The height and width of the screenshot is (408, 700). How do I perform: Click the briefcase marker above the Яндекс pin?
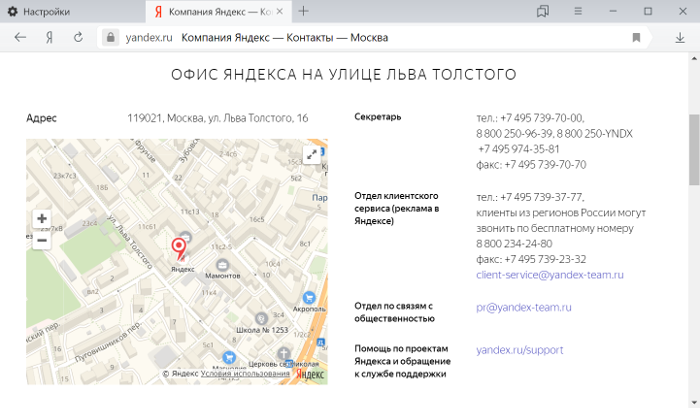(185, 237)
